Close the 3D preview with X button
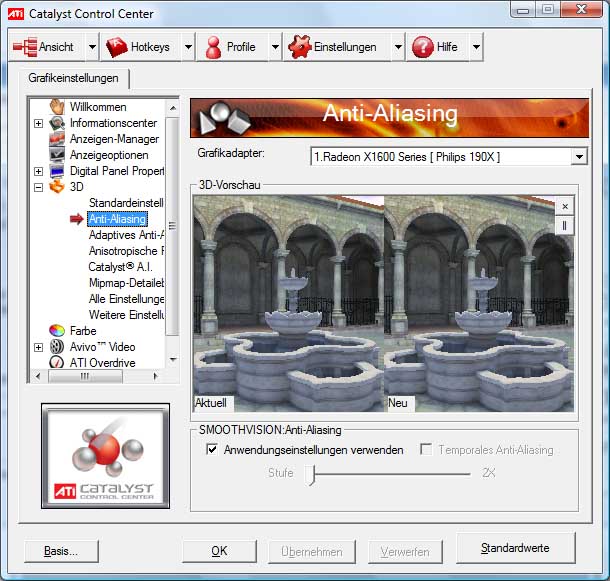 click(565, 206)
